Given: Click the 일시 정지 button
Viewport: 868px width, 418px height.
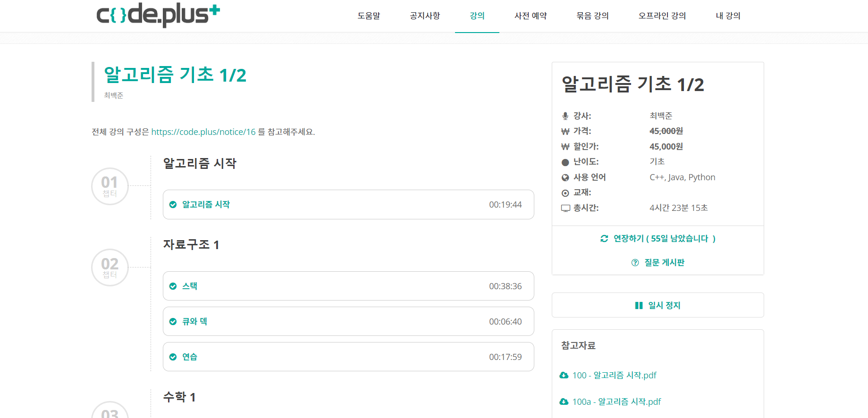Looking at the screenshot, I should pos(658,305).
